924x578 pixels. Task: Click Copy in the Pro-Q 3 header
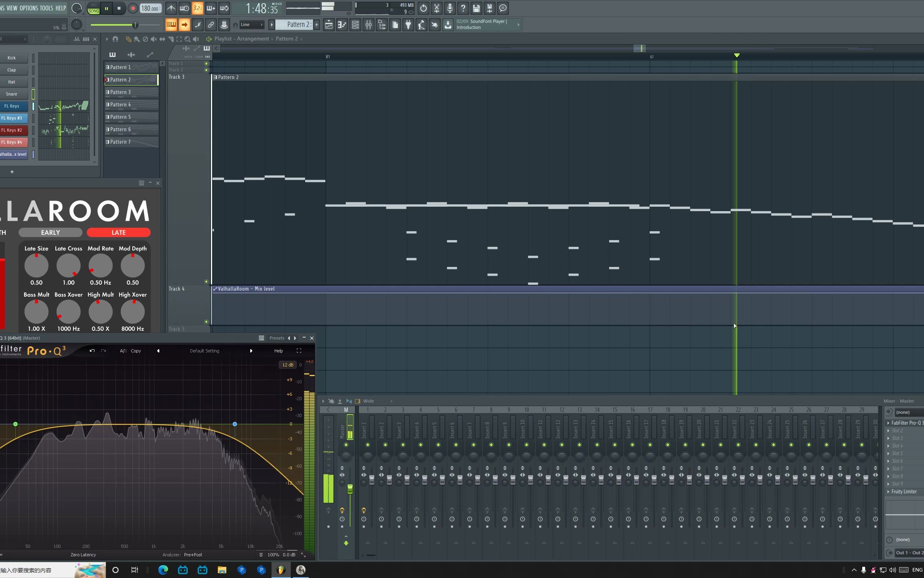click(x=136, y=351)
